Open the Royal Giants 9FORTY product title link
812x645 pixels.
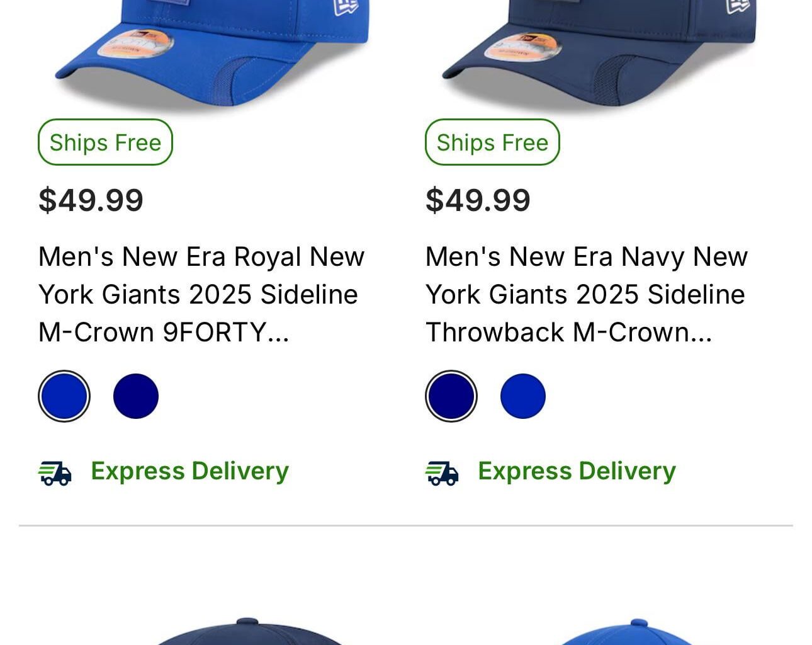pos(201,294)
